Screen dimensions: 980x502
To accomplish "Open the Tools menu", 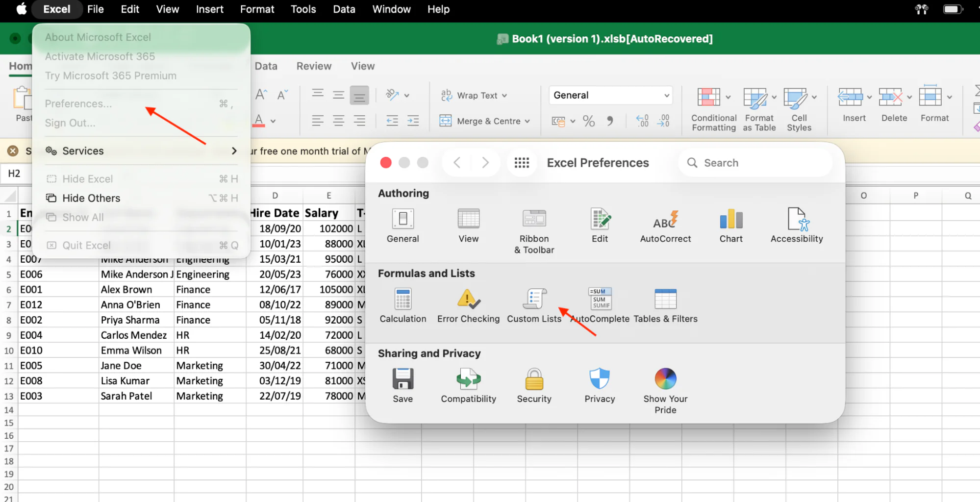I will [x=303, y=9].
